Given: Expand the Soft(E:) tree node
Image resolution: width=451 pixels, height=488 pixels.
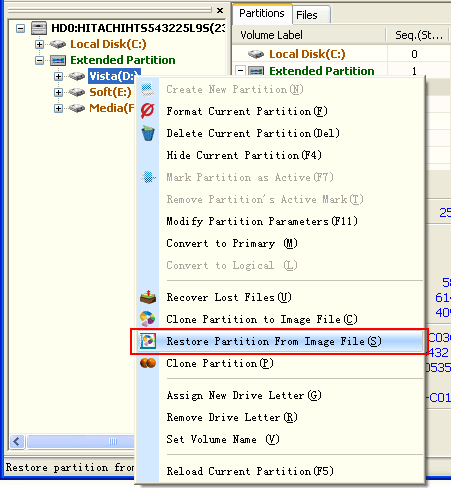Looking at the screenshot, I should pyautogui.click(x=58, y=92).
